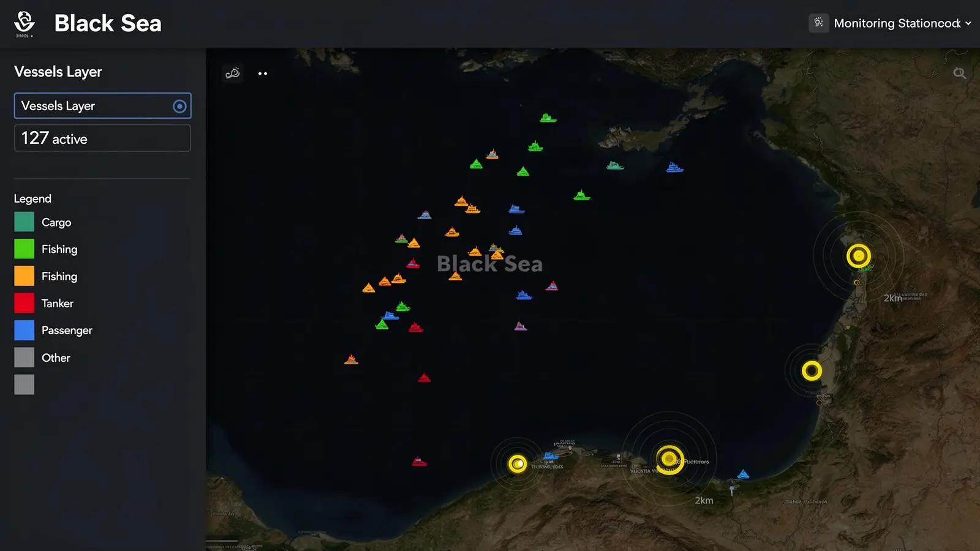Select the blue passenger vessel near the northeast peninsula
The image size is (980, 551).
(x=674, y=167)
